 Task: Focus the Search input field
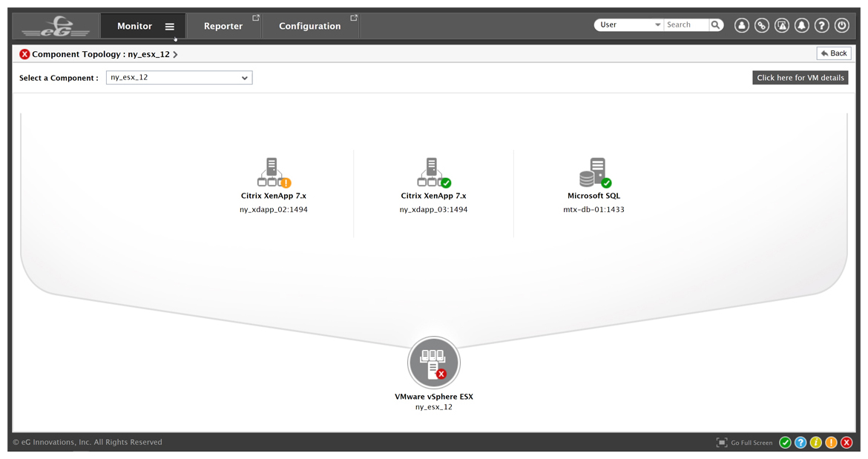pyautogui.click(x=686, y=25)
